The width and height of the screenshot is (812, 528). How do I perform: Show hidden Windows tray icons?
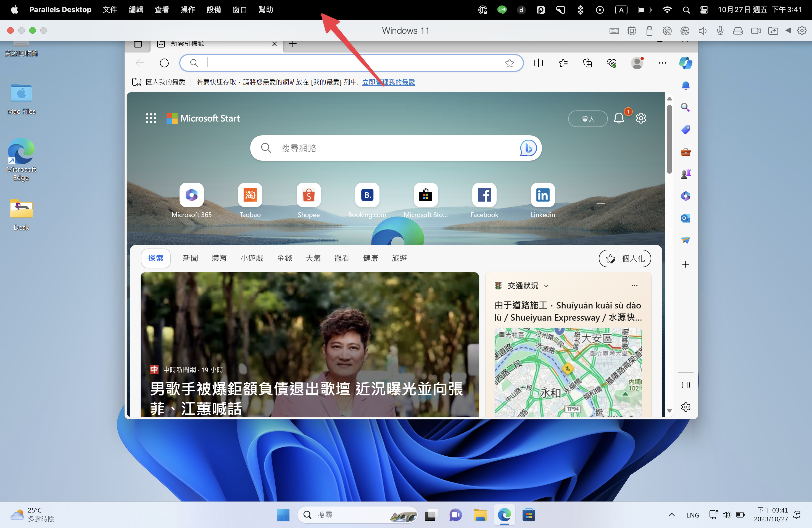tap(672, 515)
